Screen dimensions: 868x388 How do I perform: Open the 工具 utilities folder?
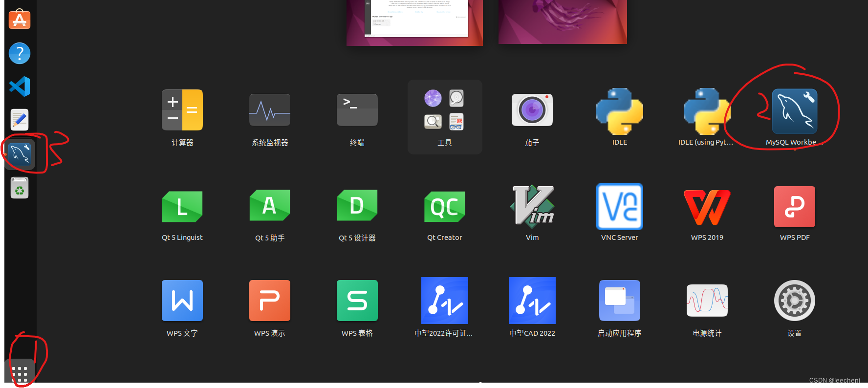coord(445,117)
